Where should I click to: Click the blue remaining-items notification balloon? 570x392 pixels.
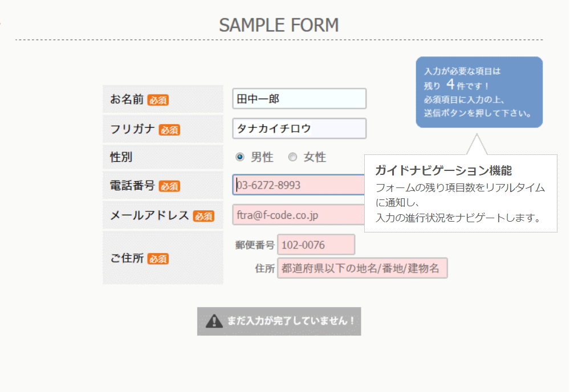click(478, 91)
